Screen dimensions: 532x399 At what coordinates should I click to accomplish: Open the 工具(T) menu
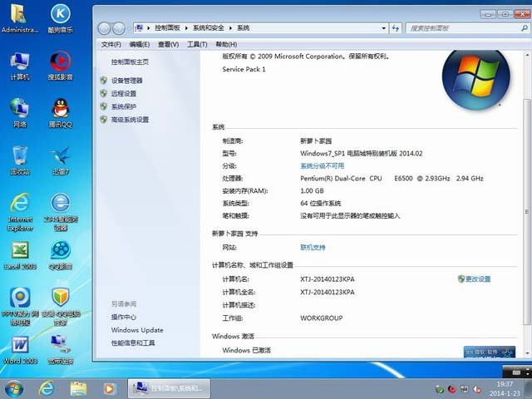click(197, 44)
